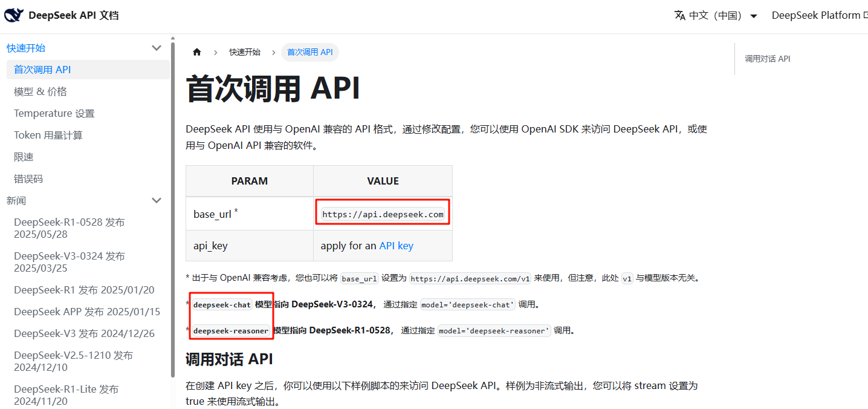This screenshot has height=409, width=868.
Task: Click model='deepseek-reasoner' code snippet
Action: tap(494, 331)
